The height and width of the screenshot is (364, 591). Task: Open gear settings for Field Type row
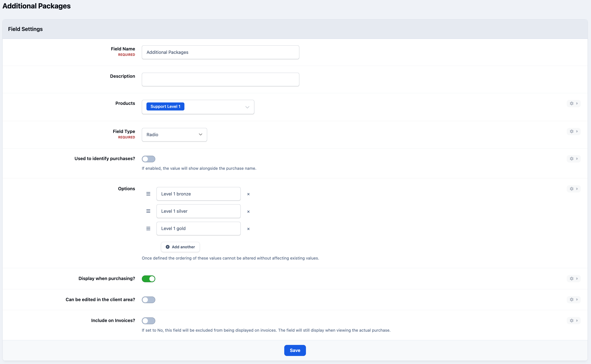coord(574,131)
